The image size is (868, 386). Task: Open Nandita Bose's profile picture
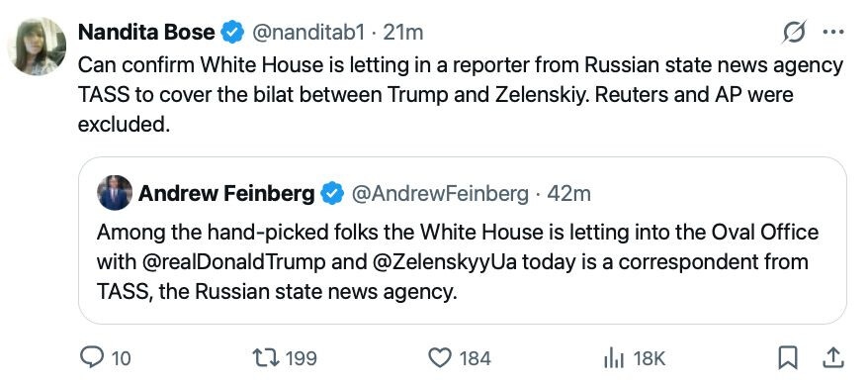38,47
